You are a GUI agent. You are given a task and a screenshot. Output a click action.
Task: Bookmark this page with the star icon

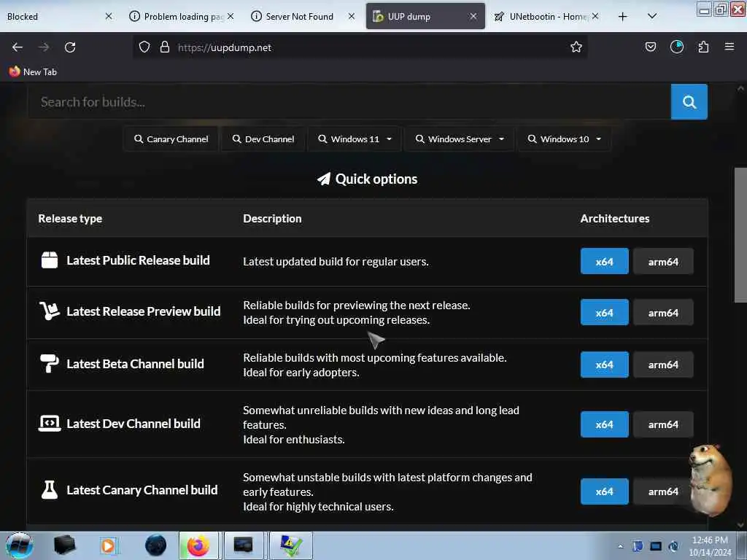point(576,47)
